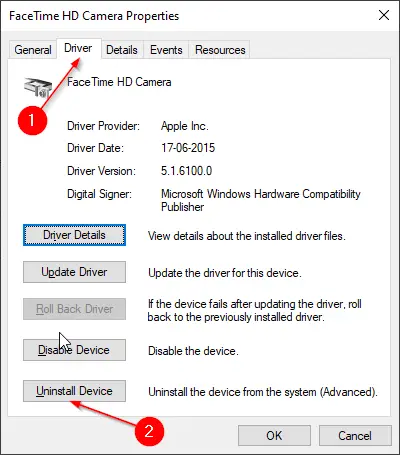
Task: Click the driver version value 5.1.6100.0
Action: (x=186, y=171)
